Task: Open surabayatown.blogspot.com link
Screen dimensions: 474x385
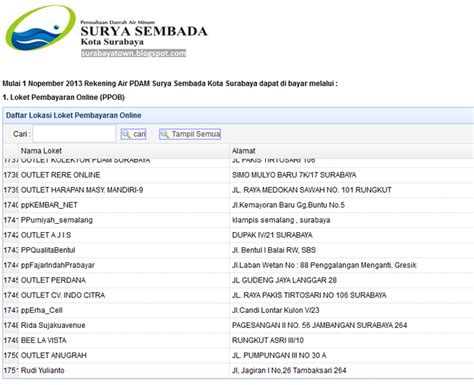Action: tap(133, 53)
